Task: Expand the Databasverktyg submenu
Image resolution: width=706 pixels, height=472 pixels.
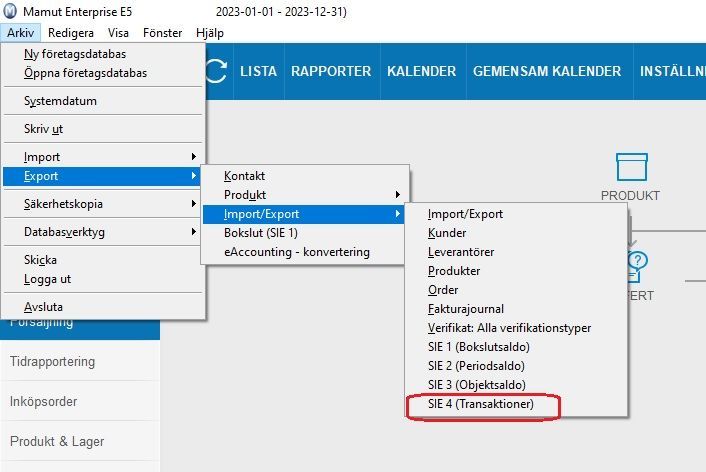Action: (x=103, y=232)
